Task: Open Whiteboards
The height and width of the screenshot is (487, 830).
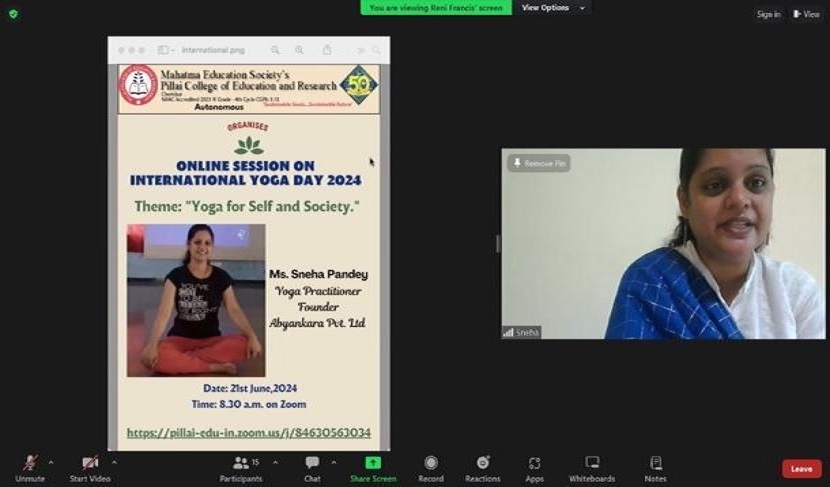Action: [x=592, y=468]
